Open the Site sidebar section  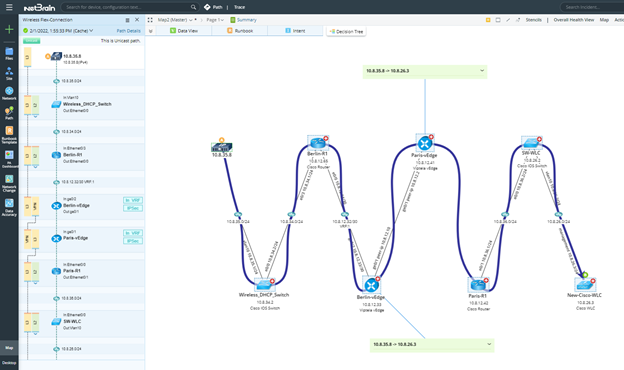[x=9, y=74]
